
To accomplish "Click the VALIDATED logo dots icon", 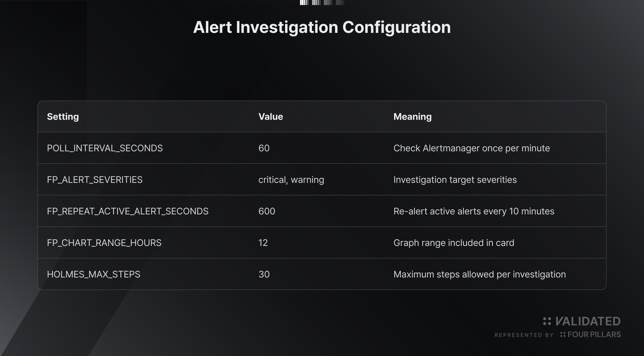I will pyautogui.click(x=547, y=321).
